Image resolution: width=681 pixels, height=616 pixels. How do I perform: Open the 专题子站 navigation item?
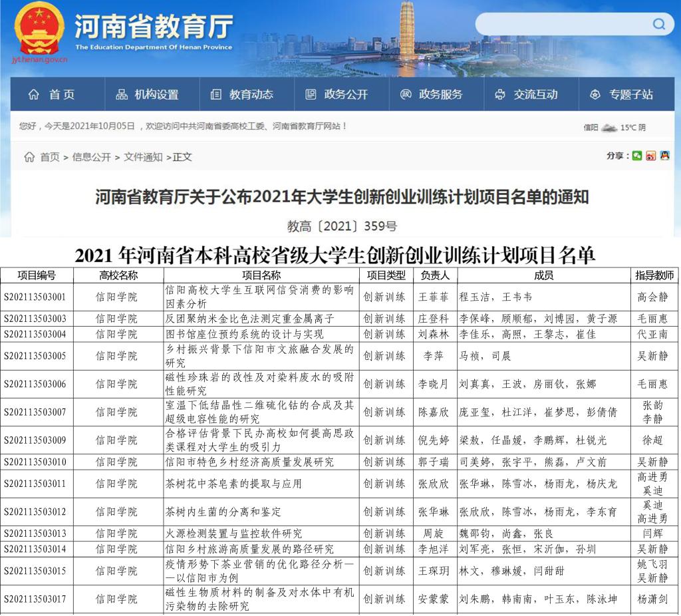(622, 94)
